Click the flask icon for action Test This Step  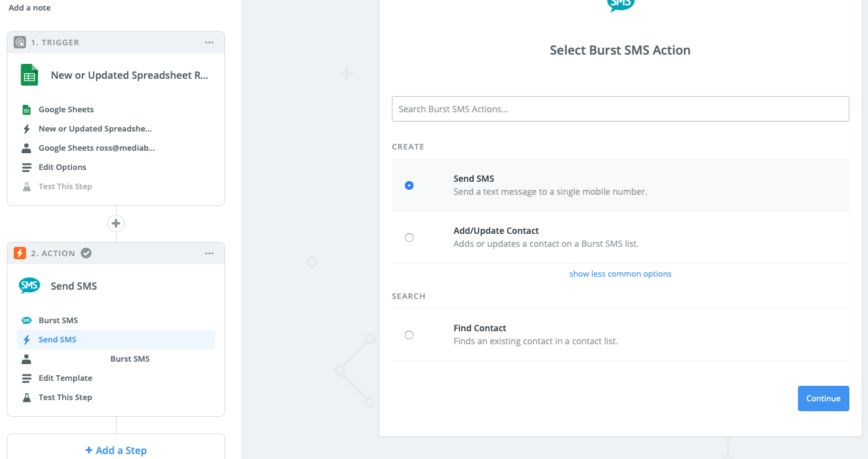(x=27, y=397)
